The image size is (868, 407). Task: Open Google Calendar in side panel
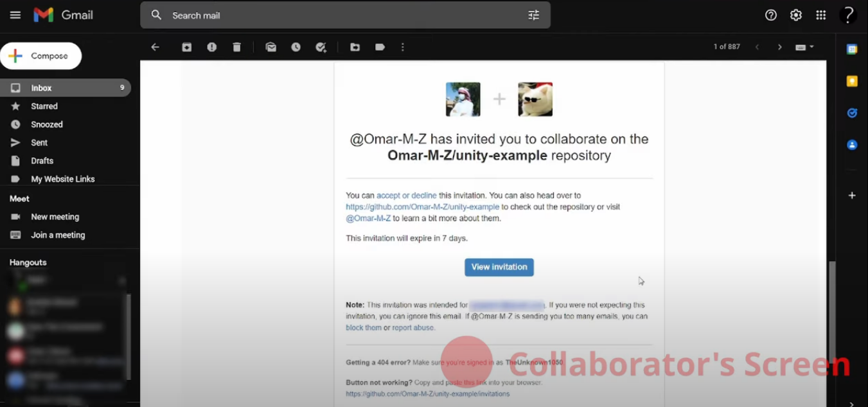852,50
